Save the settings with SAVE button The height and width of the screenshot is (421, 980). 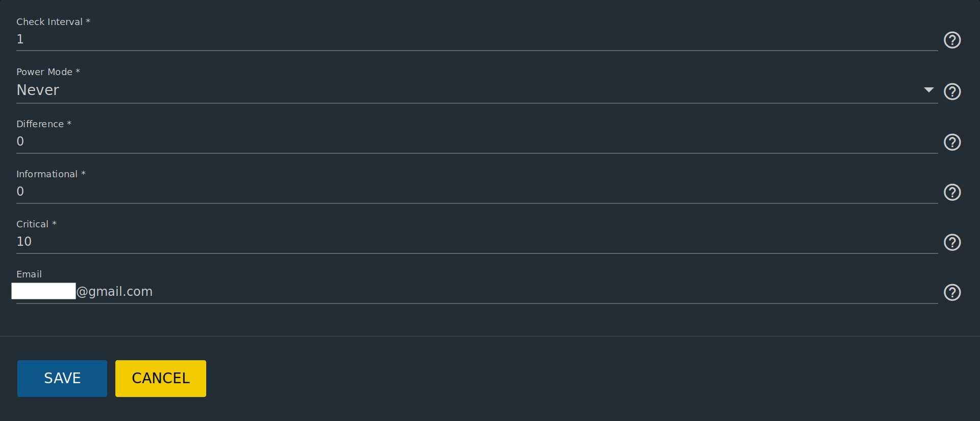click(62, 378)
